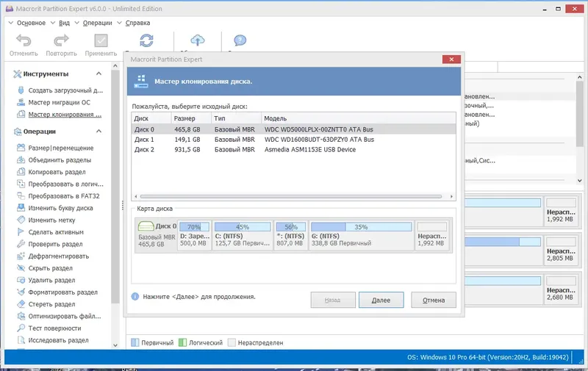Select Диск 2 Asmedia USB row

click(x=293, y=150)
